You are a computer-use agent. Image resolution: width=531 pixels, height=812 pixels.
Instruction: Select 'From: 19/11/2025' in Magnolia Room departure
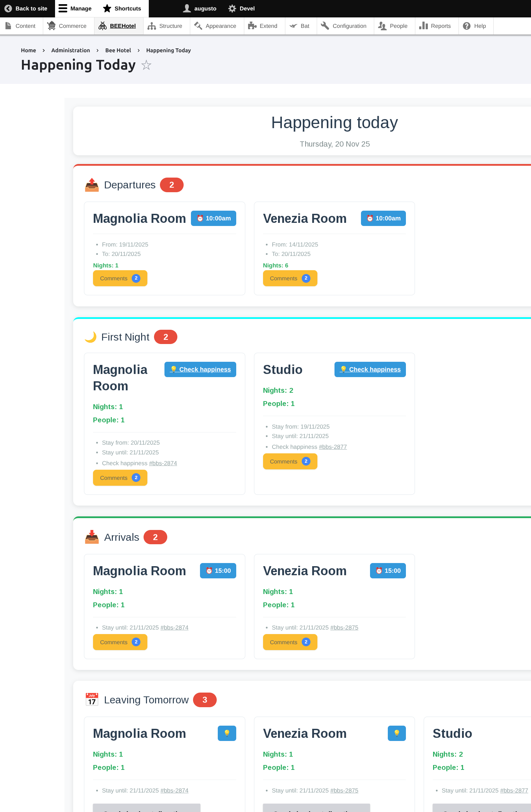tap(125, 244)
